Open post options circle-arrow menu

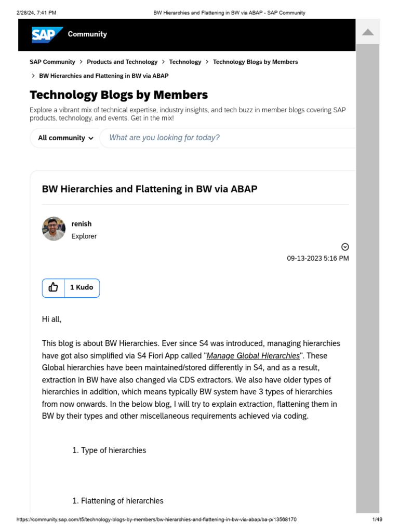click(345, 247)
